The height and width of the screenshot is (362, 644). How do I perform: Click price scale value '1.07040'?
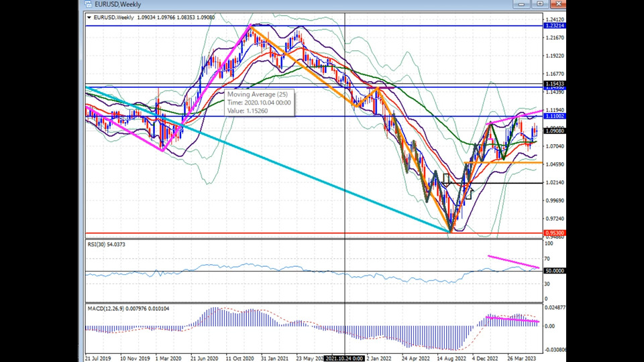tap(555, 146)
